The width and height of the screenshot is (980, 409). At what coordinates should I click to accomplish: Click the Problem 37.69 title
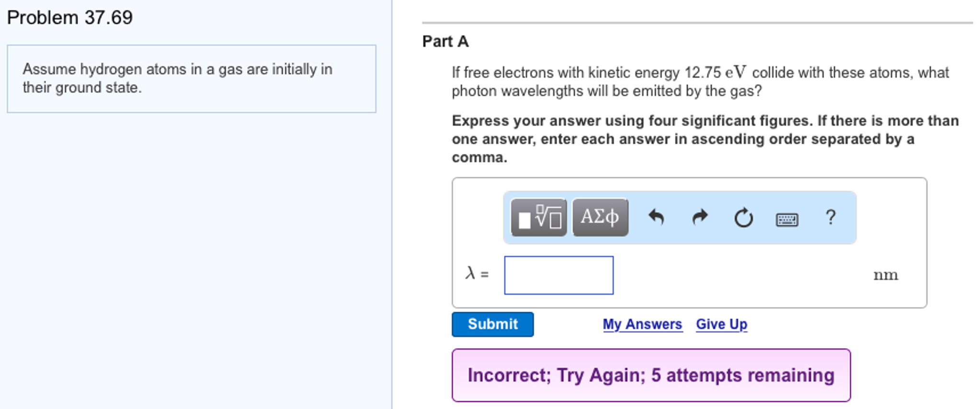[x=70, y=17]
